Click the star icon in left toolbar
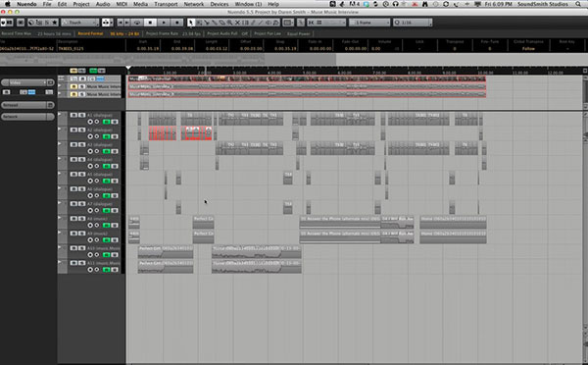Screen dimensions: 588x365 point(55,23)
